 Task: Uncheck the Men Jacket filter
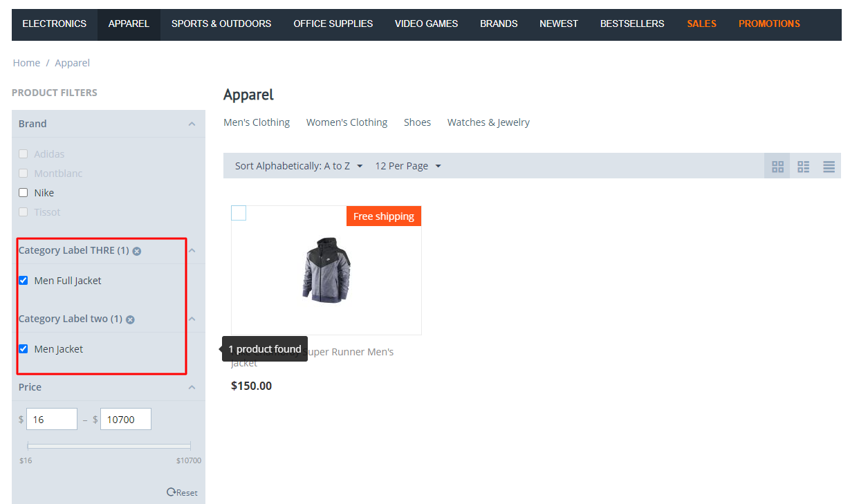point(24,349)
